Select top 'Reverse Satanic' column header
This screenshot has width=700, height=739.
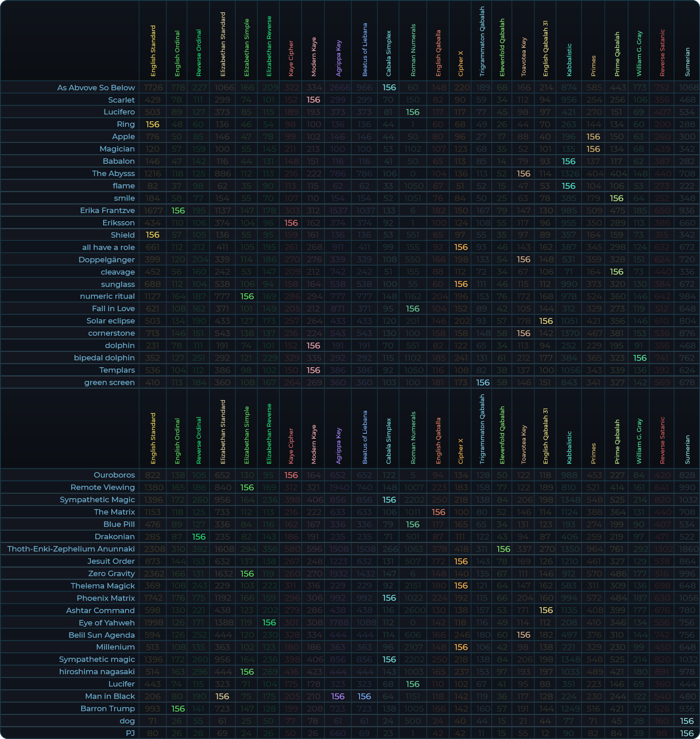pos(662,52)
